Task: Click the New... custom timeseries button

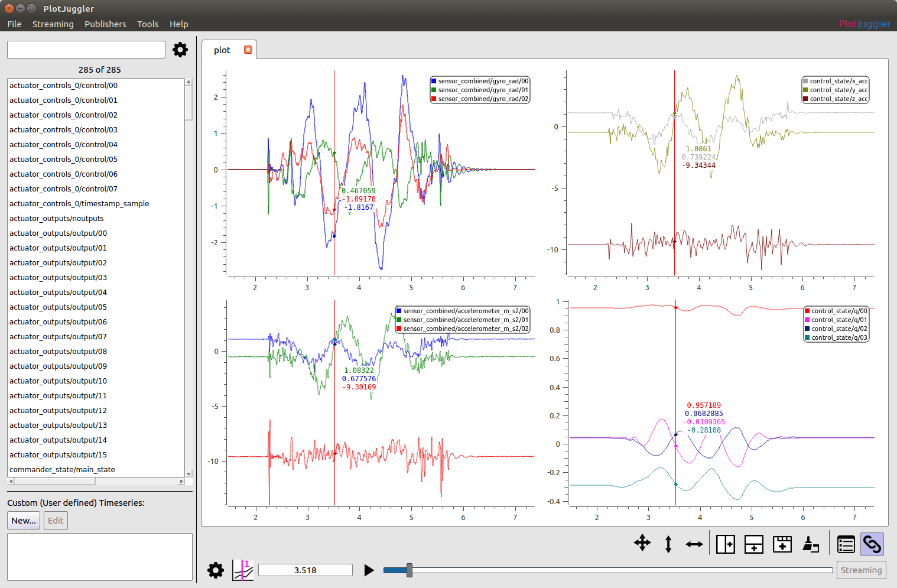Action: [24, 521]
